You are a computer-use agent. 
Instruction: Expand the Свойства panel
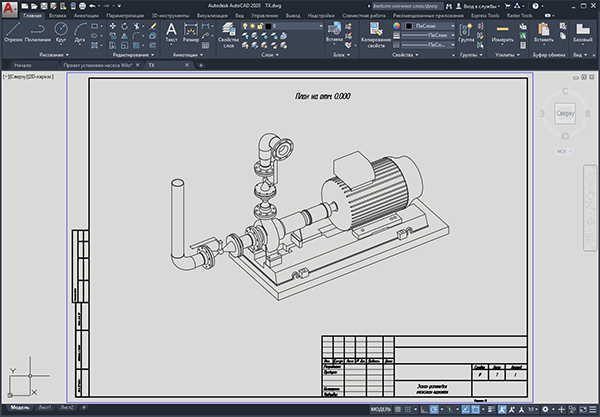pos(404,55)
